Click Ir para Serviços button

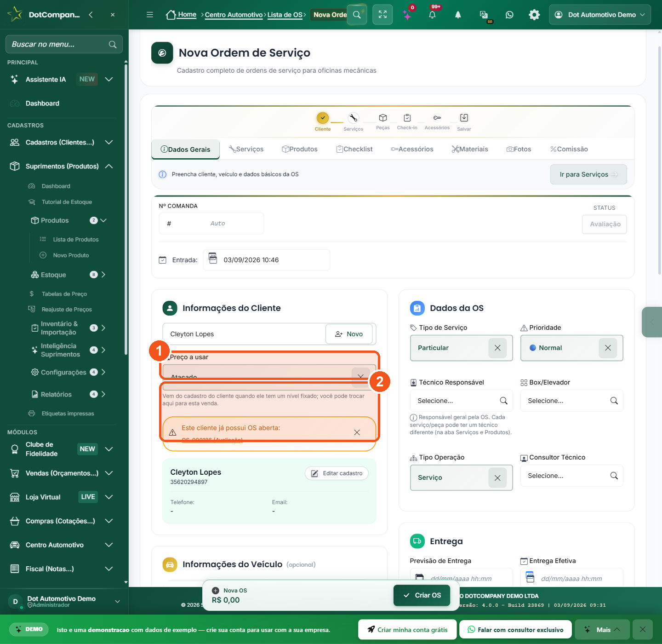pyautogui.click(x=588, y=174)
